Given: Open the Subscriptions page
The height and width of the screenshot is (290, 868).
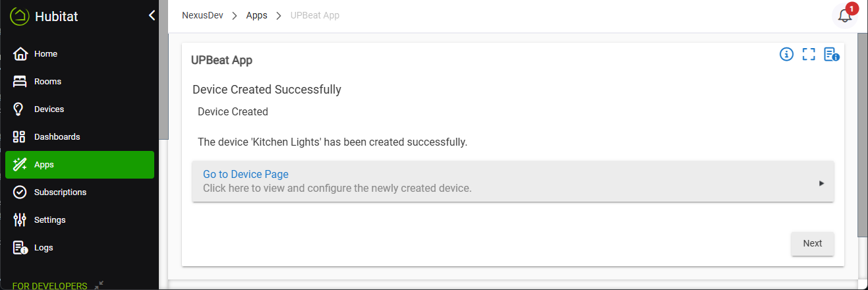Looking at the screenshot, I should point(60,192).
